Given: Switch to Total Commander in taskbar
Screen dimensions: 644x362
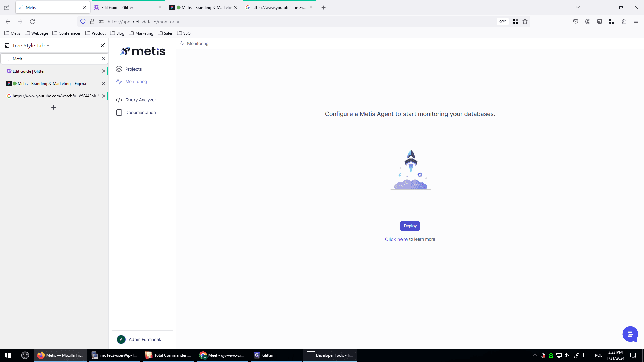Looking at the screenshot, I should pos(168,355).
